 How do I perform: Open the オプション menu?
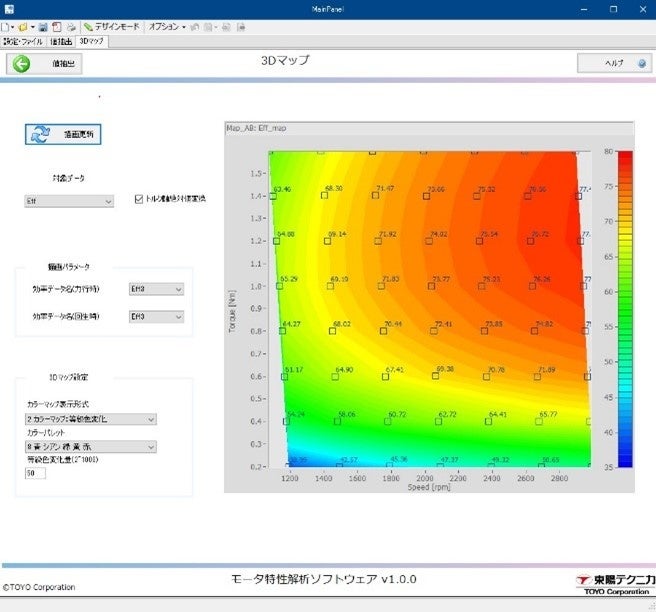(x=167, y=27)
